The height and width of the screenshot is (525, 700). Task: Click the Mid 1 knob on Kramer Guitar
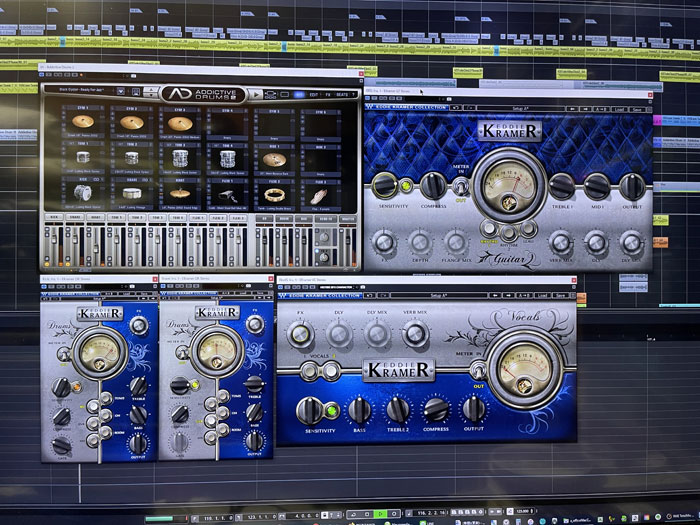click(597, 187)
